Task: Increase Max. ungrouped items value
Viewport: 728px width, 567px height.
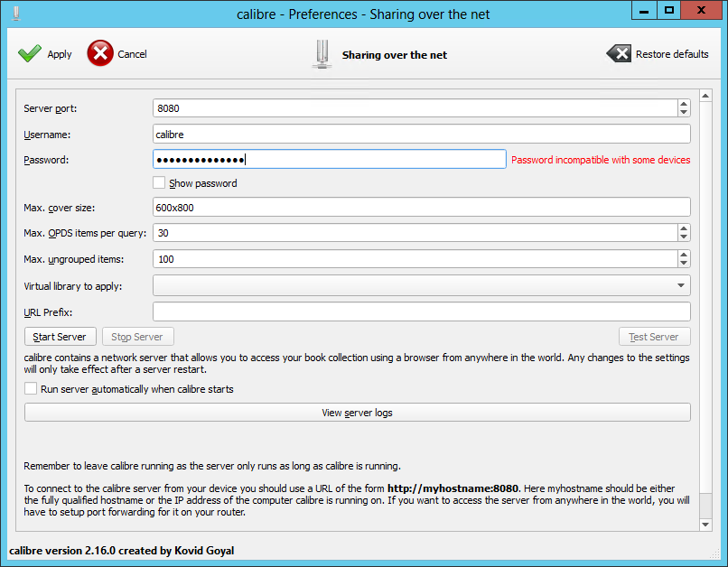Action: coord(684,255)
